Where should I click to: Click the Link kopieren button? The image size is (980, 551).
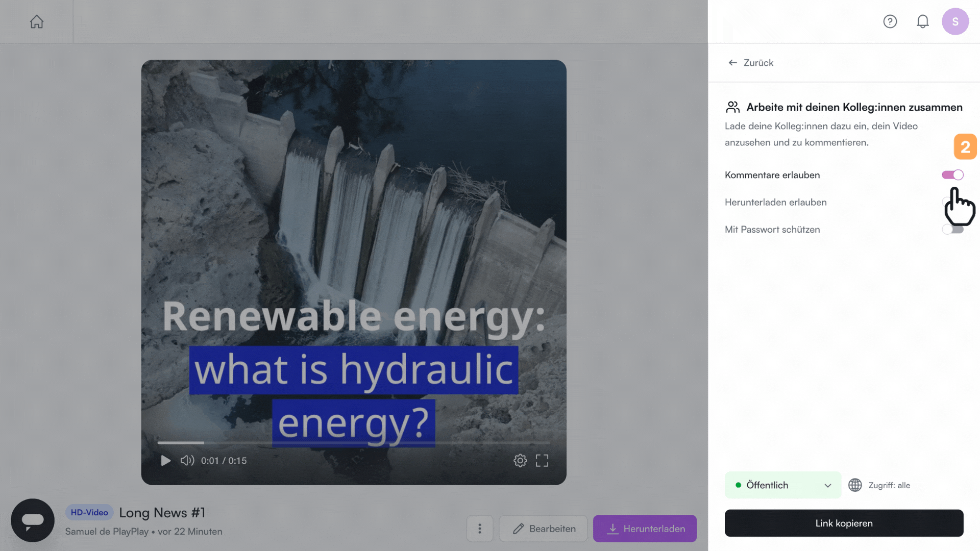coord(843,523)
